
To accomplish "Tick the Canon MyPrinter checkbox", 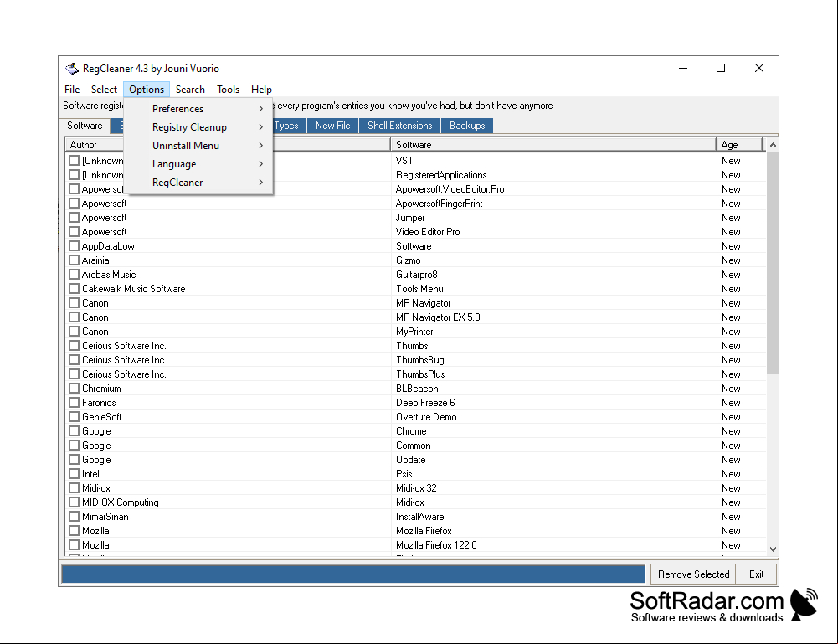I will 75,332.
